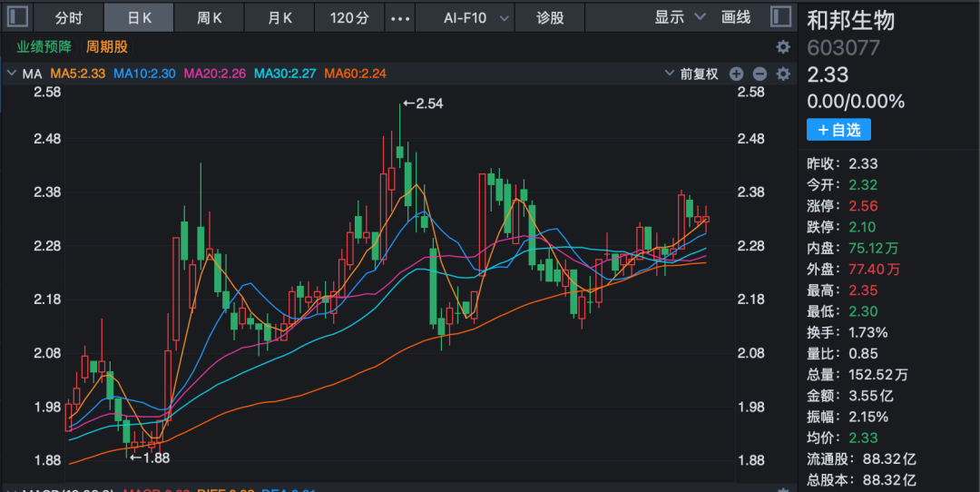Viewport: 980px width, 492px height.
Task: Click the zoom-in plus icon on chart
Action: (x=736, y=74)
